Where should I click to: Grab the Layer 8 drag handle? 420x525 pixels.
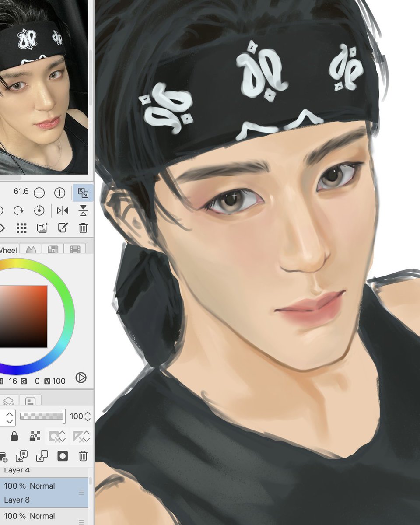pyautogui.click(x=81, y=493)
